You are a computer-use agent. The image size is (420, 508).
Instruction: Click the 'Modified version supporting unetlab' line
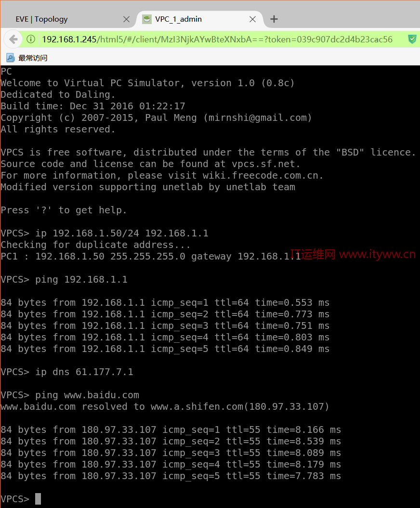(148, 187)
